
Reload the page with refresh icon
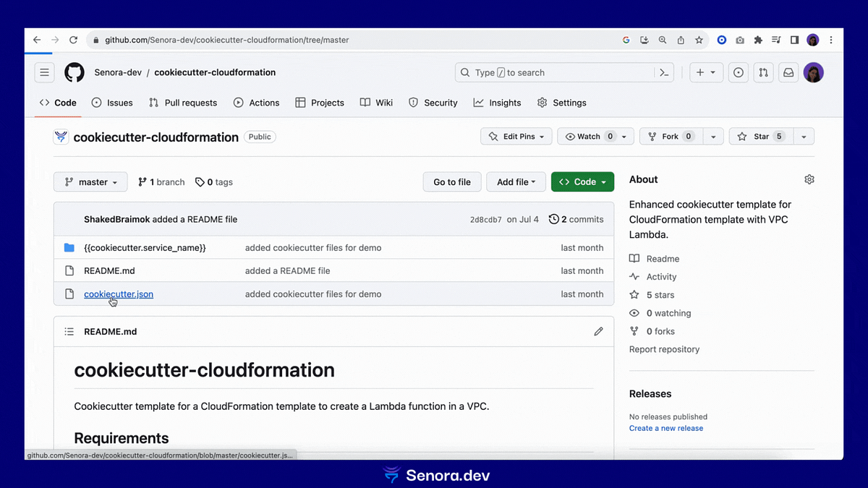coord(73,40)
